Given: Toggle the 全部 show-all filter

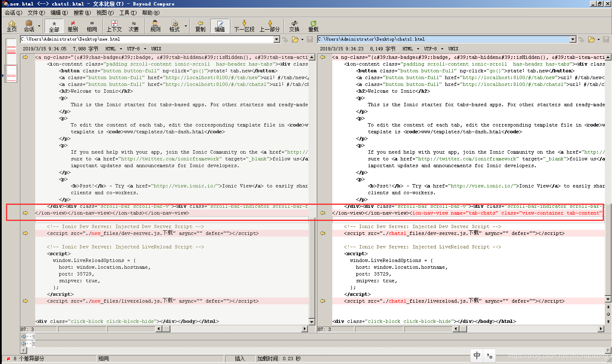Looking at the screenshot, I should (54, 26).
